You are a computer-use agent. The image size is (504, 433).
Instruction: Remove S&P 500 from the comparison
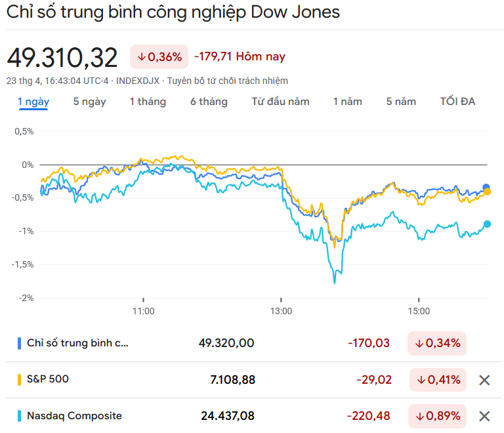484,380
